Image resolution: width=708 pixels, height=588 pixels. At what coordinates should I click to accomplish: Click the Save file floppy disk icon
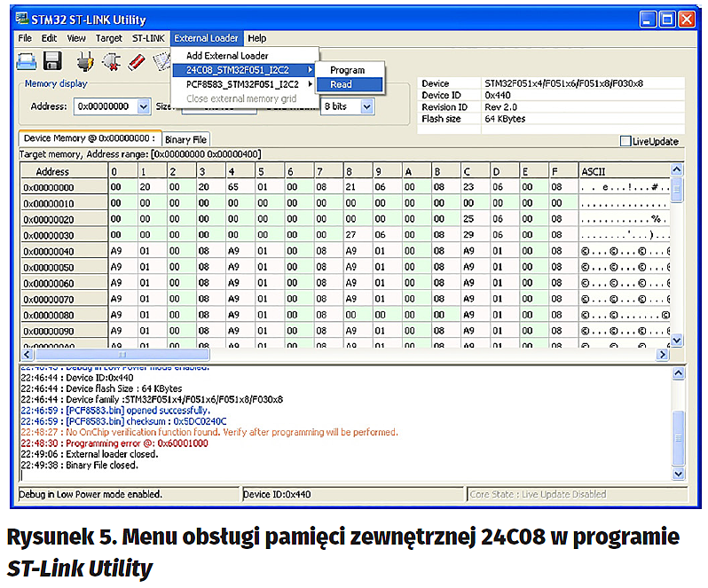52,61
